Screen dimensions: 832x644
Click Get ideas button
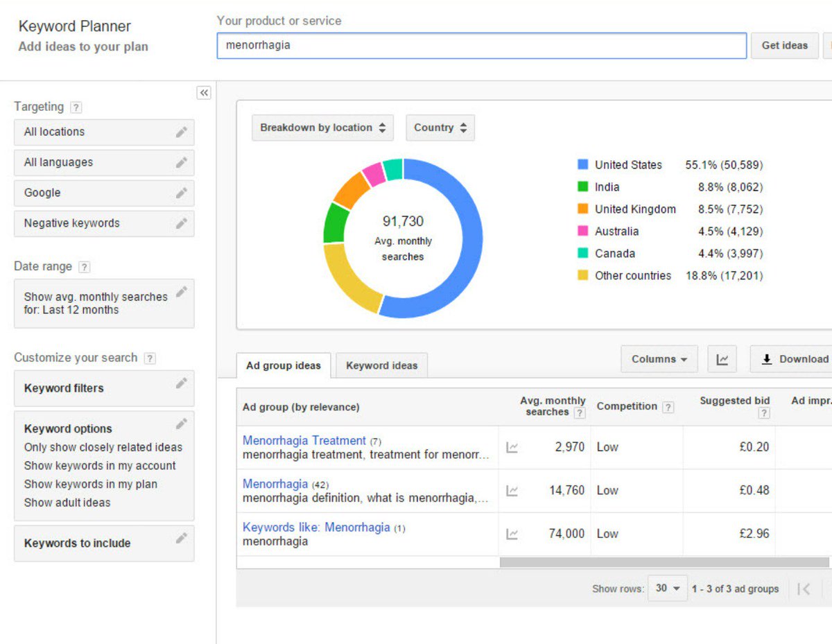(x=785, y=46)
